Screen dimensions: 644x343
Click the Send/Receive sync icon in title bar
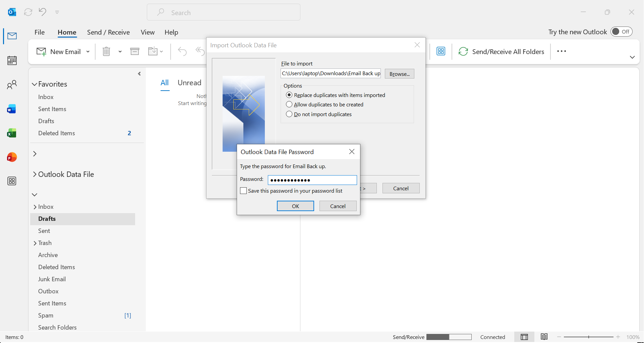pyautogui.click(x=28, y=12)
